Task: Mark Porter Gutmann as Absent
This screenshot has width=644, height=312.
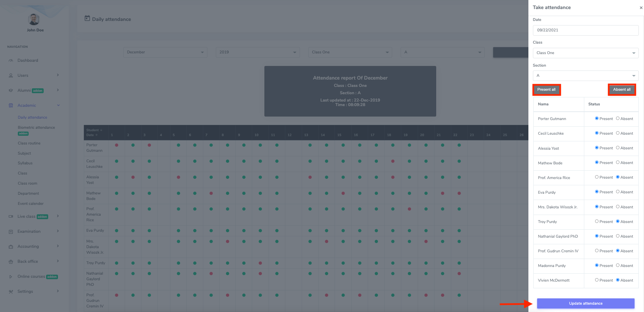Action: coord(618,118)
